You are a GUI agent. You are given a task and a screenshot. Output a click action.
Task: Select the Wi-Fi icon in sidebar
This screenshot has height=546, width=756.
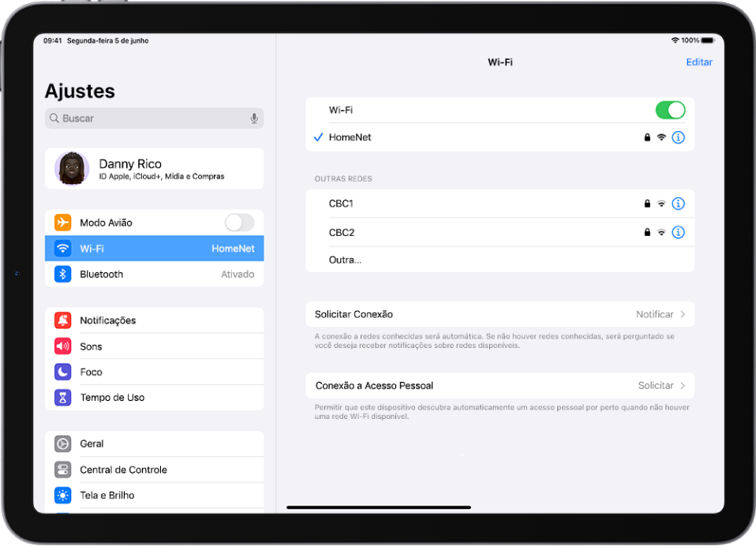tap(64, 248)
